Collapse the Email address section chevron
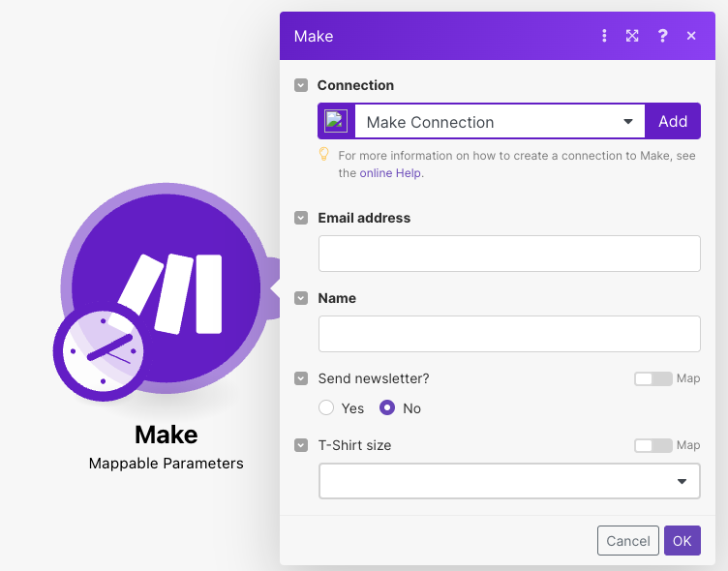Image resolution: width=728 pixels, height=571 pixels. [x=301, y=218]
